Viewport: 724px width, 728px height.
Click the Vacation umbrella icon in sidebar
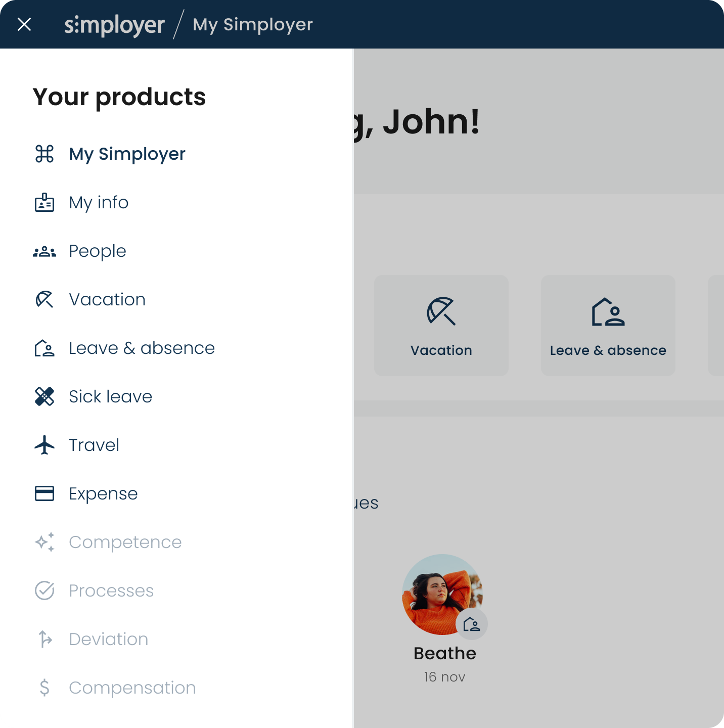(x=44, y=299)
